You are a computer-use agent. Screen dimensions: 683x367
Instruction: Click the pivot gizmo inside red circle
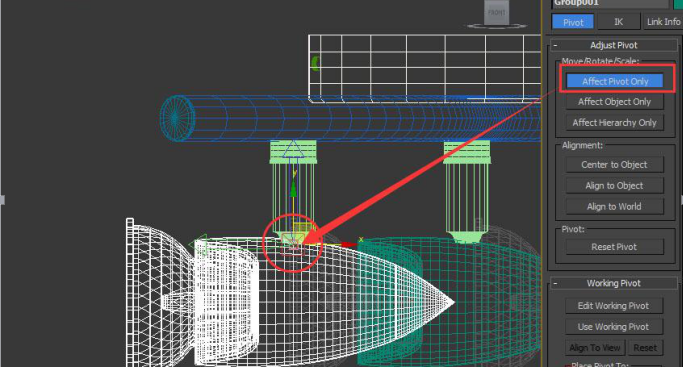click(x=293, y=243)
